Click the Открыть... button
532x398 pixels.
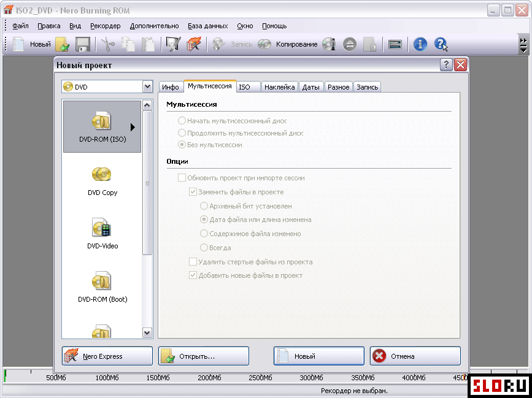click(x=204, y=356)
